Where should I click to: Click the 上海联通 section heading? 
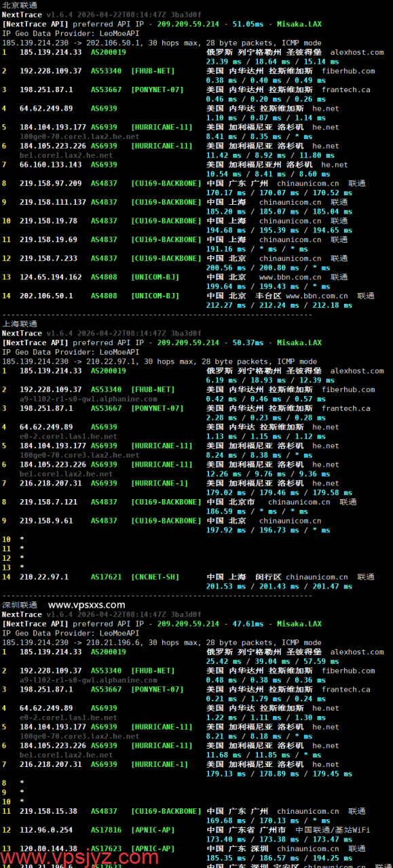20,323
